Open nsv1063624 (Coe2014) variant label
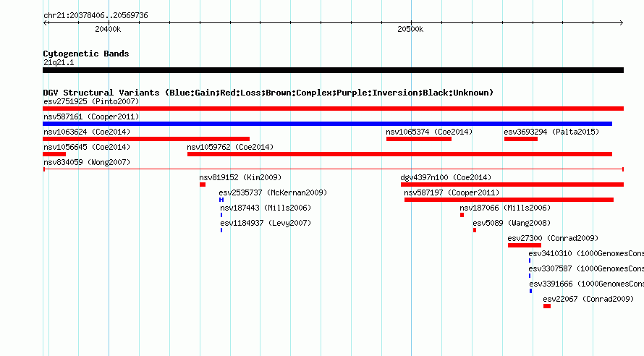 click(x=87, y=132)
